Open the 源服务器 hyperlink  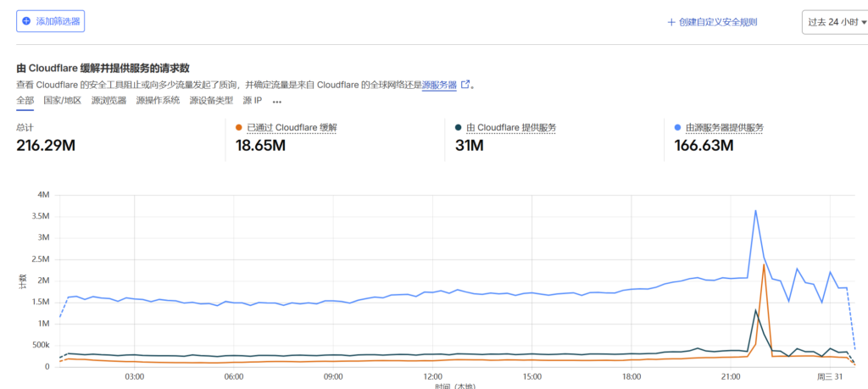coord(439,85)
